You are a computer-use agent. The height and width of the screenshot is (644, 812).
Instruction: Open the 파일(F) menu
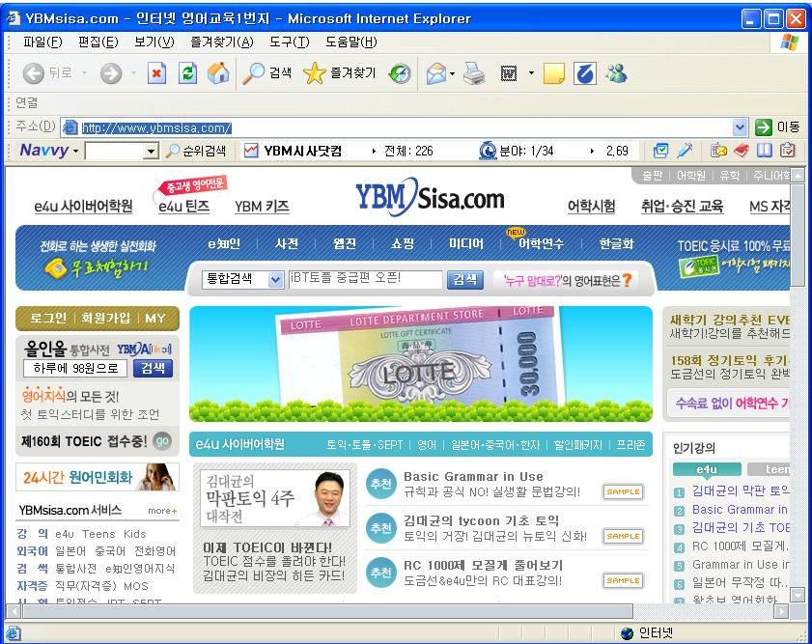42,42
